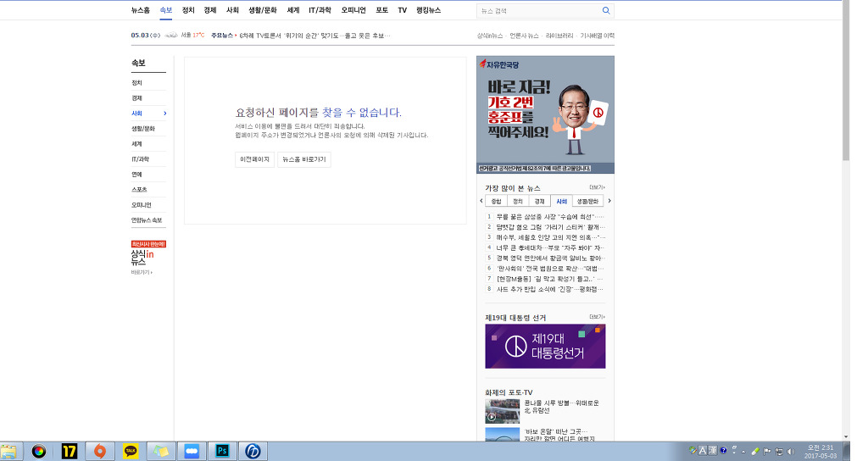Open the blue chat bubble taskbar app
This screenshot has height=461, width=868.
coord(192,451)
